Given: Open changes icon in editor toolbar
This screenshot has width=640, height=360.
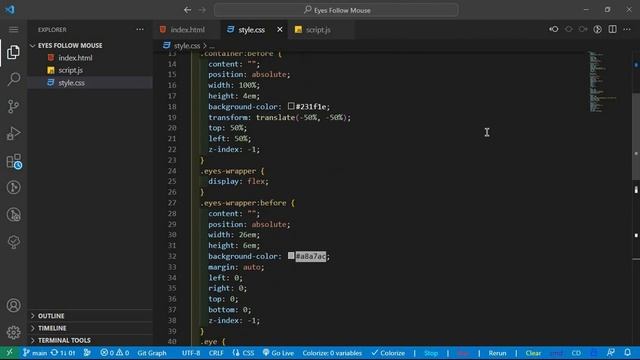Looking at the screenshot, I should pos(598,29).
